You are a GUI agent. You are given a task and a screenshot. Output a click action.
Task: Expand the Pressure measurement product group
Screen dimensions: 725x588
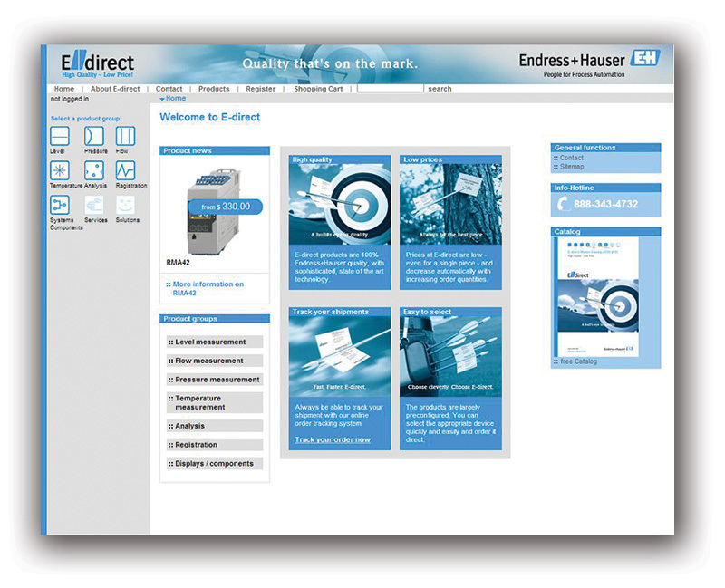click(215, 380)
